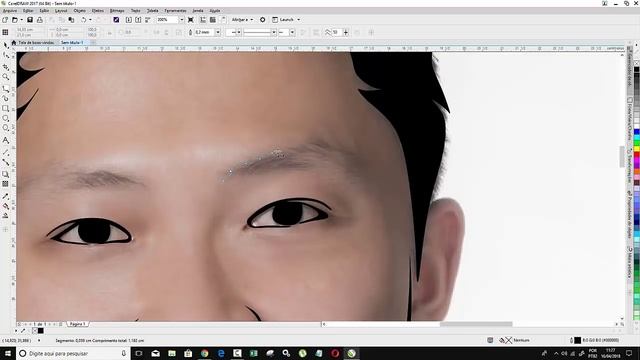This screenshot has height=360, width=640.
Task: Open the end arrowhead dropdown
Action: click(292, 32)
